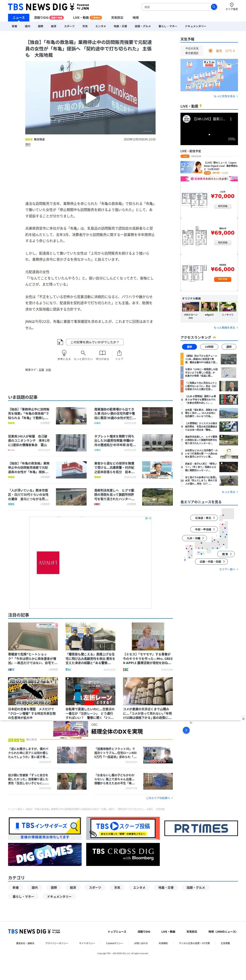Open the TBSスクープ投稿 banner
The height and width of the screenshot is (980, 246).
pyautogui.click(x=123, y=828)
